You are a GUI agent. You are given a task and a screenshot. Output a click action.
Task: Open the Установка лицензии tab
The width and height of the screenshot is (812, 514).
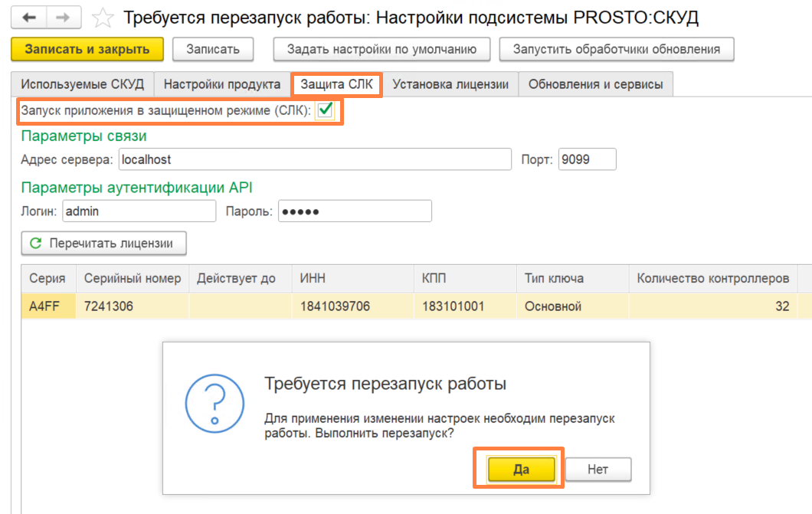[450, 84]
